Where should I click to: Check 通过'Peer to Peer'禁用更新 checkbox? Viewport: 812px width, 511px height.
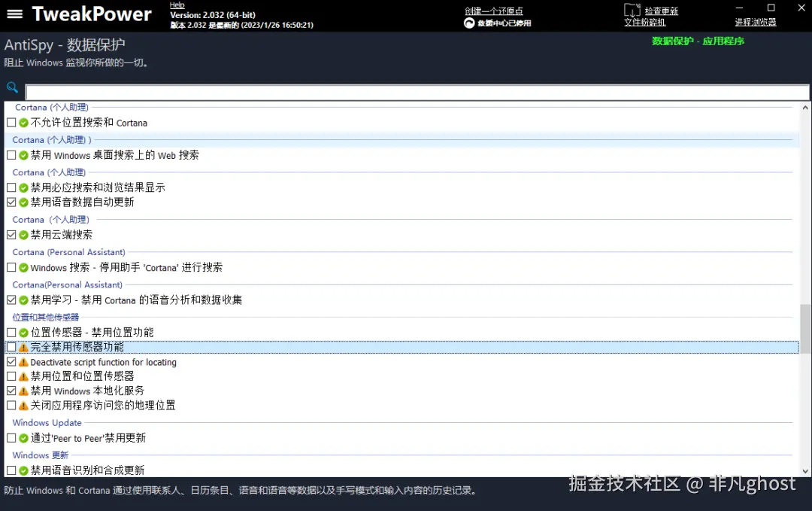tap(11, 438)
